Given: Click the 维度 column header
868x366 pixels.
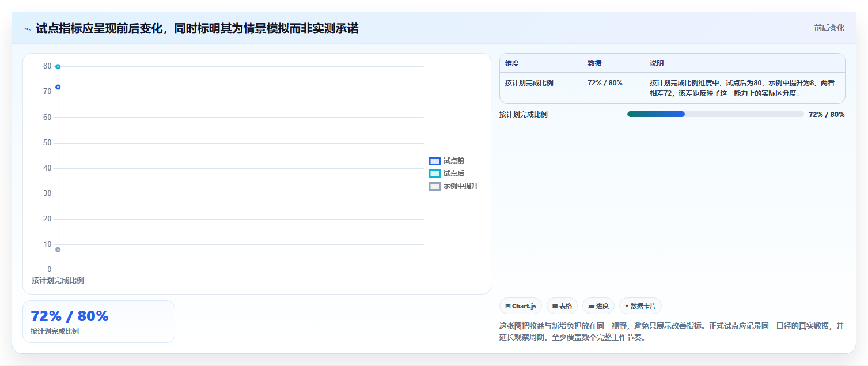Looking at the screenshot, I should pyautogui.click(x=512, y=63).
